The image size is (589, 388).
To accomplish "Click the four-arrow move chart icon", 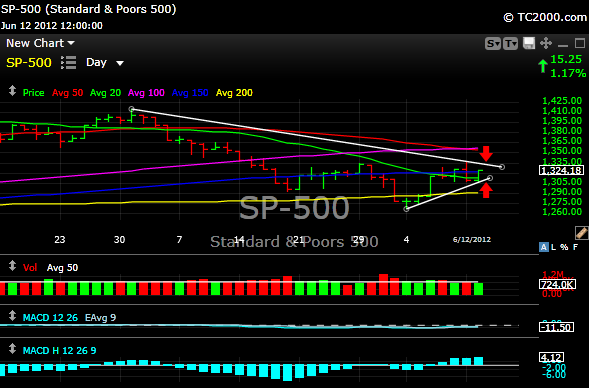I will point(546,43).
